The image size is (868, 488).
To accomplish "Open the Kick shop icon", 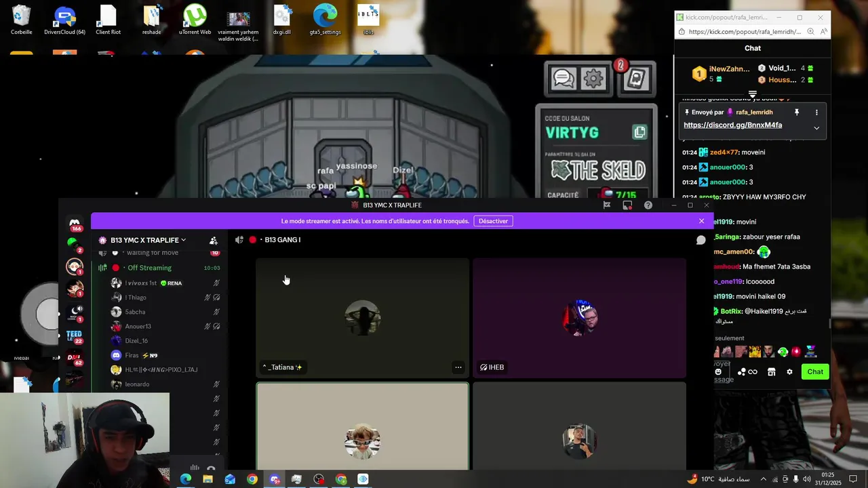I will click(x=771, y=371).
